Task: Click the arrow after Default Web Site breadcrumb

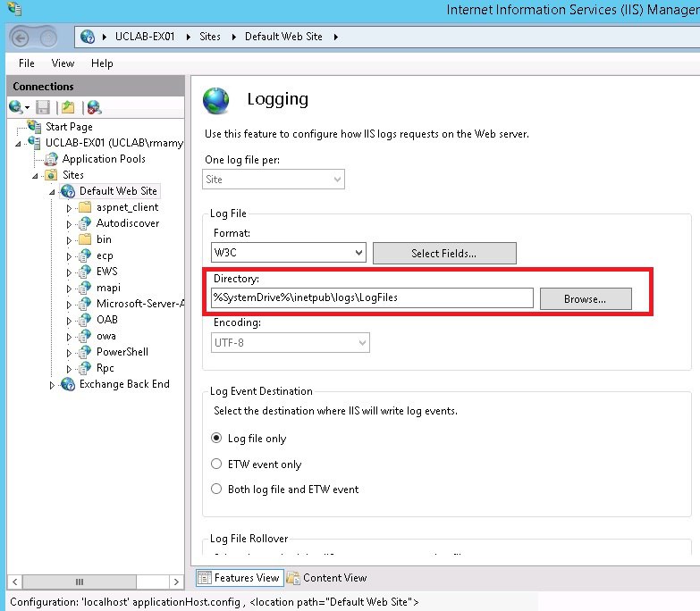Action: [x=336, y=37]
